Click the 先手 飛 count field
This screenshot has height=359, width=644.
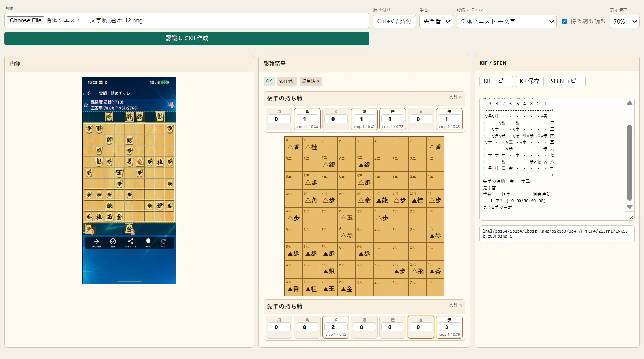tap(279, 327)
